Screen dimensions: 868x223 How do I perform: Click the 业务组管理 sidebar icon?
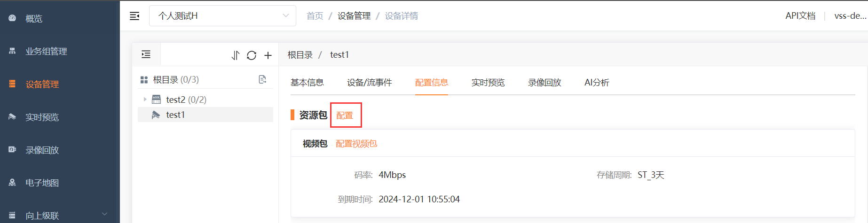tap(12, 51)
